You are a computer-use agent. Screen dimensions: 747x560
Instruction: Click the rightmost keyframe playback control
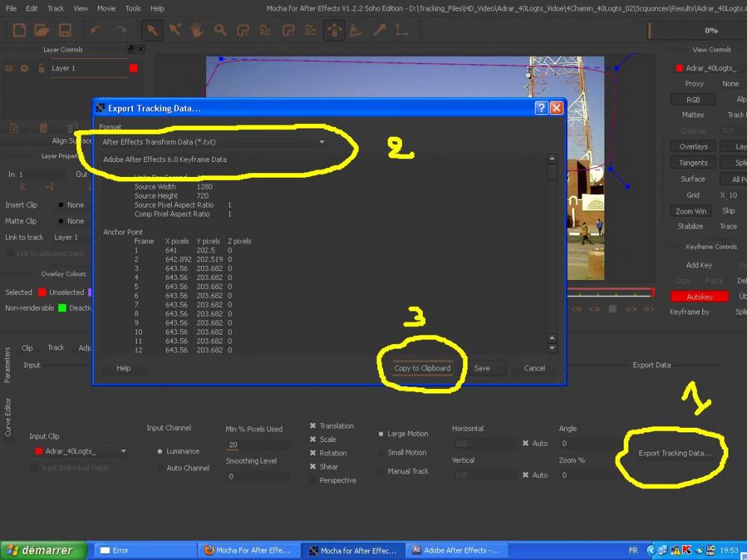coord(649,309)
